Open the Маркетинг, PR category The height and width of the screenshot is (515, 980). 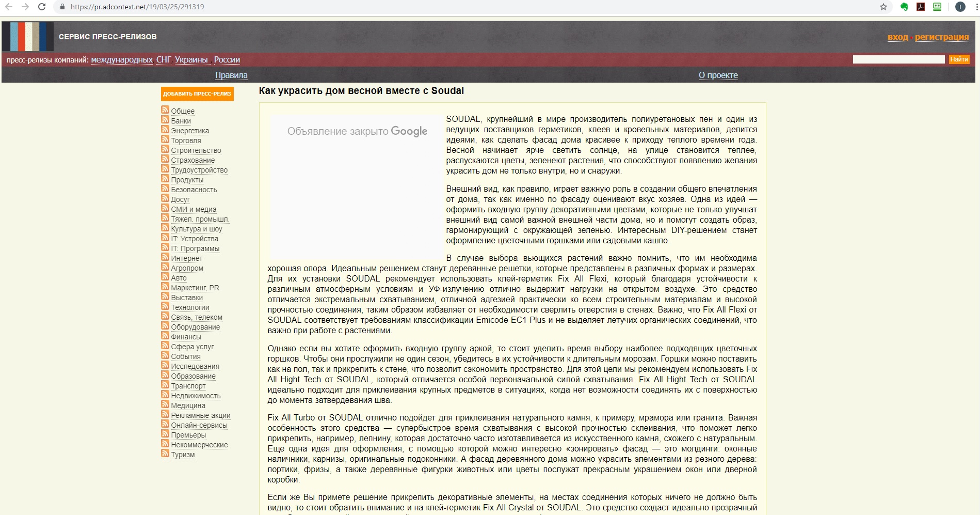pyautogui.click(x=195, y=288)
